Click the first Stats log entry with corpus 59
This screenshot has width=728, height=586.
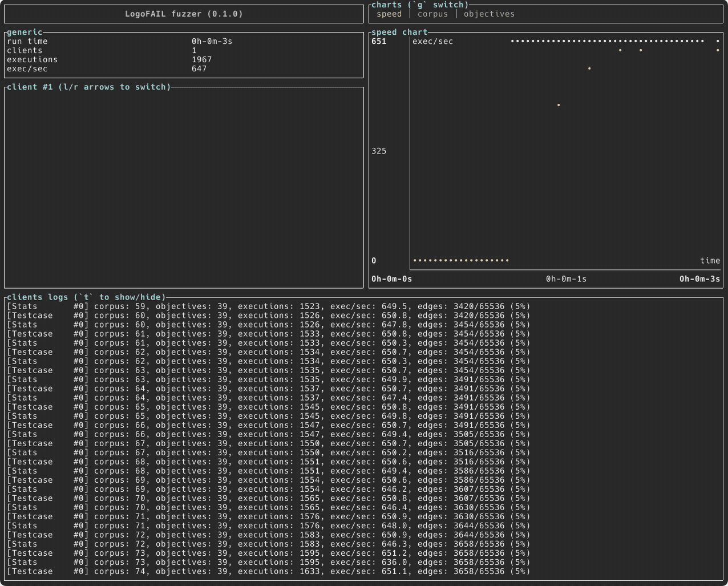point(268,306)
